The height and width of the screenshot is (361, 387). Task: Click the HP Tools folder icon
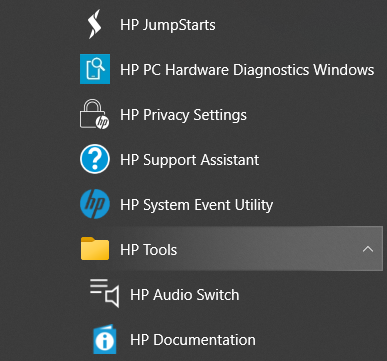pos(95,249)
